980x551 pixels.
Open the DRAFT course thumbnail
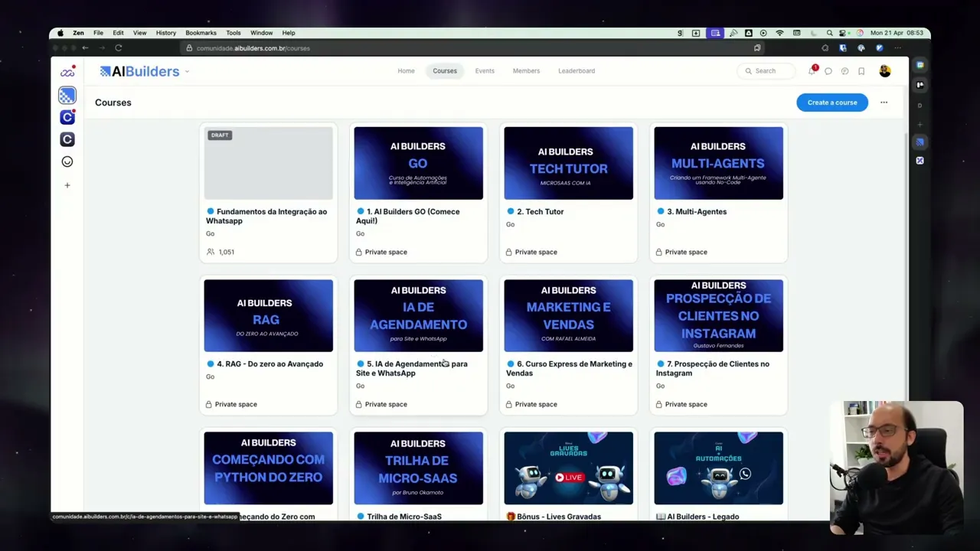269,163
